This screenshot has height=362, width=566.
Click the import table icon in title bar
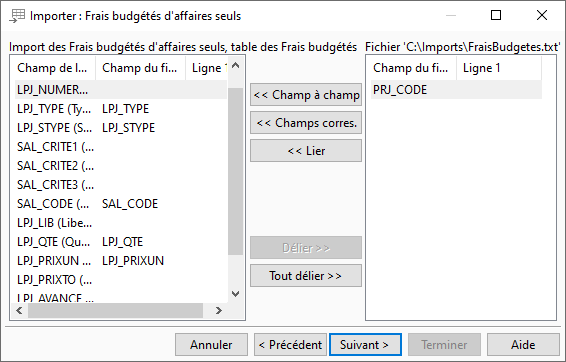coord(17,16)
